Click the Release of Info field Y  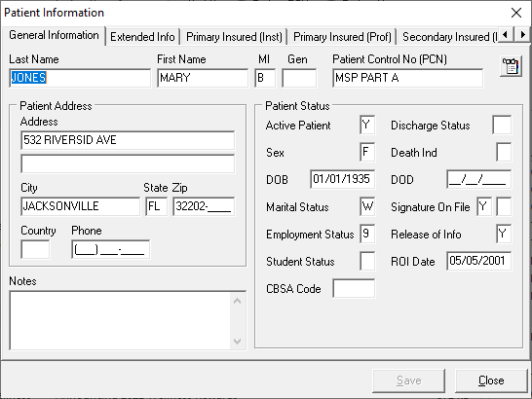504,234
